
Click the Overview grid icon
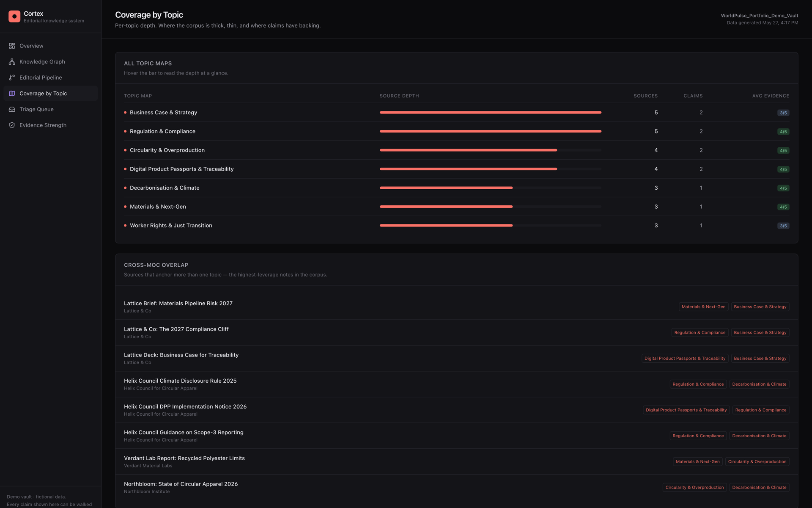tap(12, 46)
